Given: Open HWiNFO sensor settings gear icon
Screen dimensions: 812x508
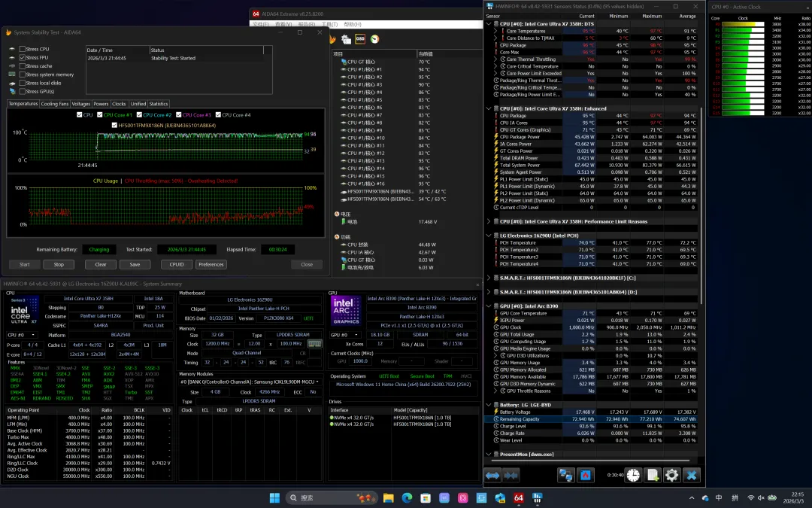Looking at the screenshot, I should pos(671,475).
